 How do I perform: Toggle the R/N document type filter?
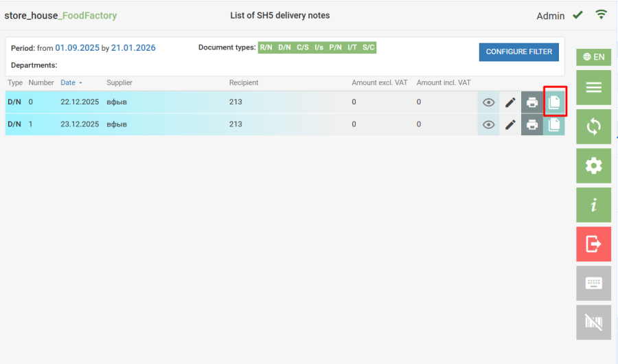(x=266, y=47)
